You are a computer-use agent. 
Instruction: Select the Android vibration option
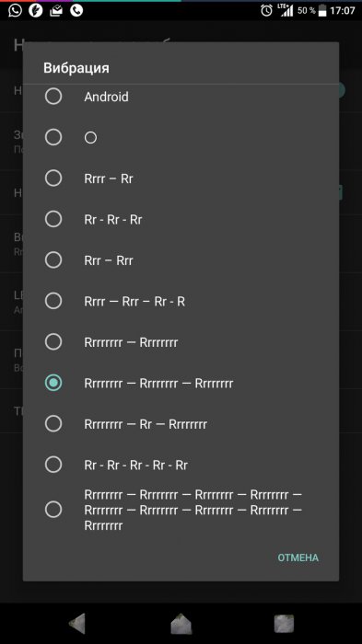[181, 97]
